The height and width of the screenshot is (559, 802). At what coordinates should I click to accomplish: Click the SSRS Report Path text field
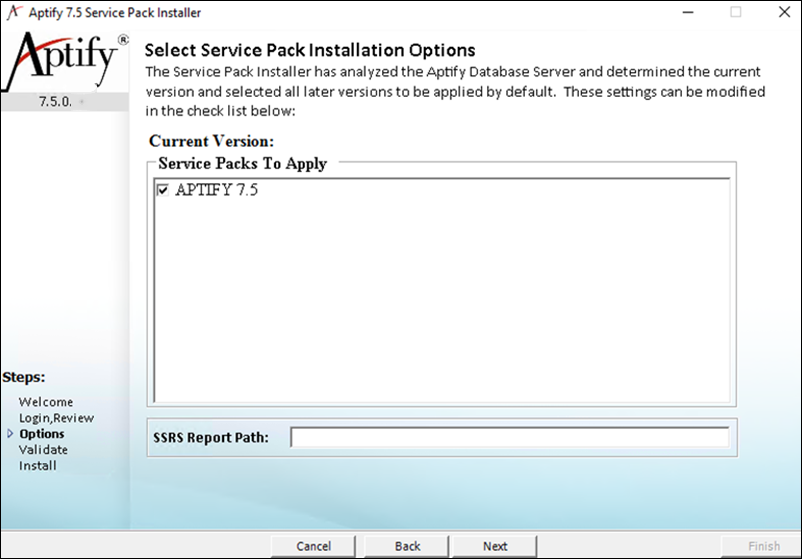pos(509,437)
